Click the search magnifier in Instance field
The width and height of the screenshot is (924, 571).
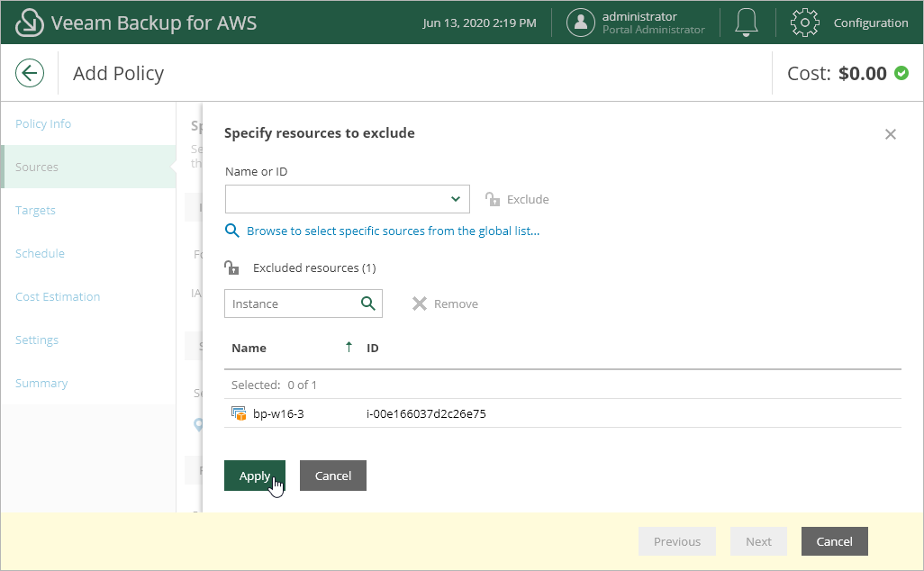pyautogui.click(x=367, y=304)
